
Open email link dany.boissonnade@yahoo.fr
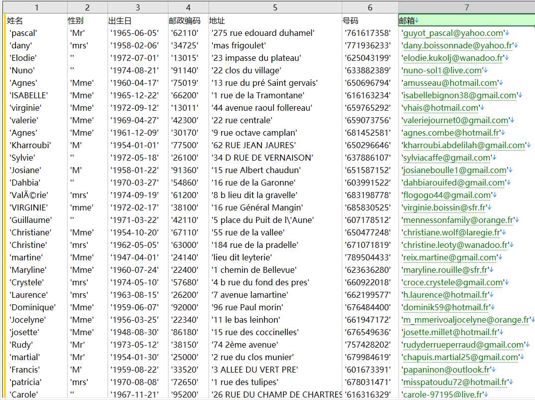(458, 45)
